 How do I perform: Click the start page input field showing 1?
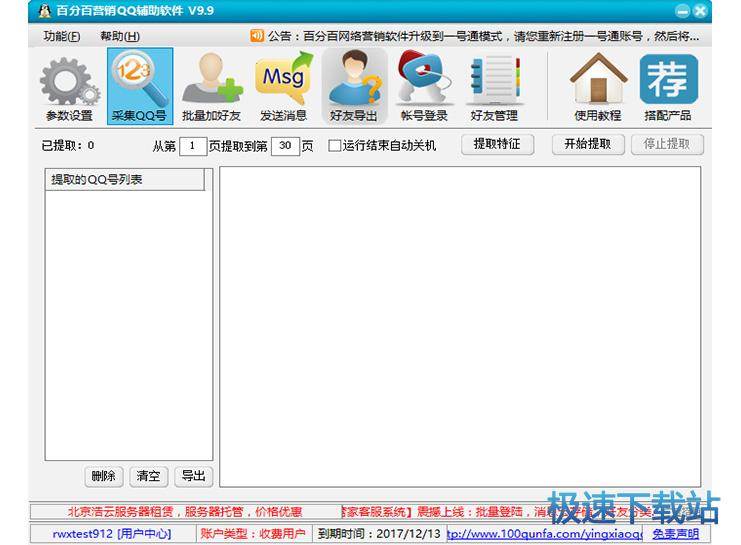[193, 146]
